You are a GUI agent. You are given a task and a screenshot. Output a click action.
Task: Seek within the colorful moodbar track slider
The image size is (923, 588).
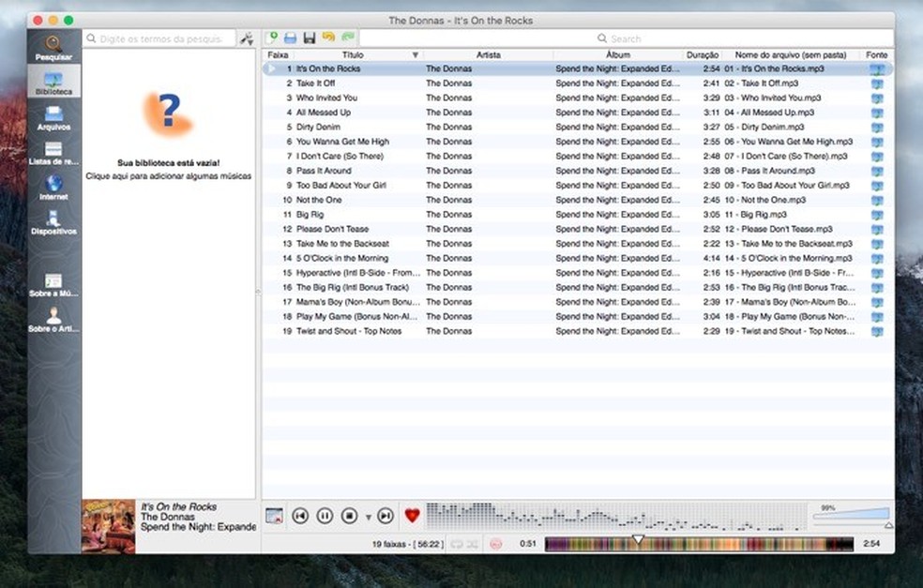[699, 544]
